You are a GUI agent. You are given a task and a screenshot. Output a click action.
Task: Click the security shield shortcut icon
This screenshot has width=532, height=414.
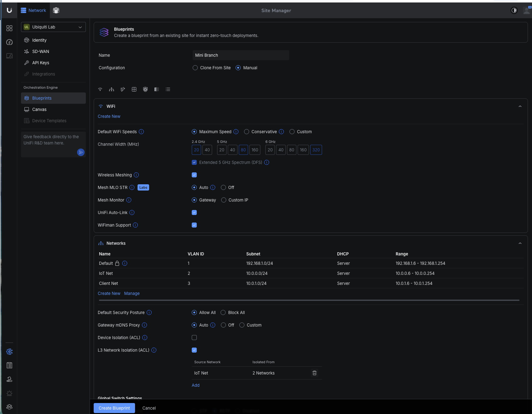(145, 89)
